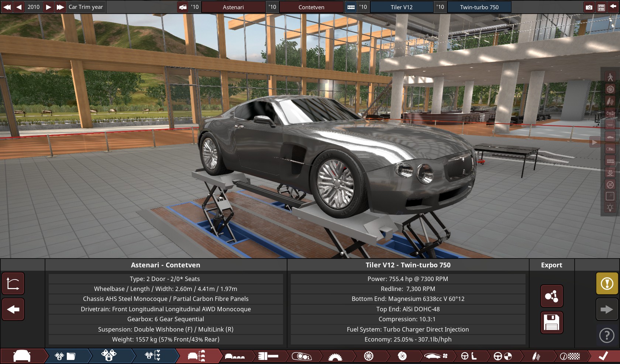Image resolution: width=620 pixels, height=364 pixels.
Task: Open the paint brush tab
Action: [268, 356]
